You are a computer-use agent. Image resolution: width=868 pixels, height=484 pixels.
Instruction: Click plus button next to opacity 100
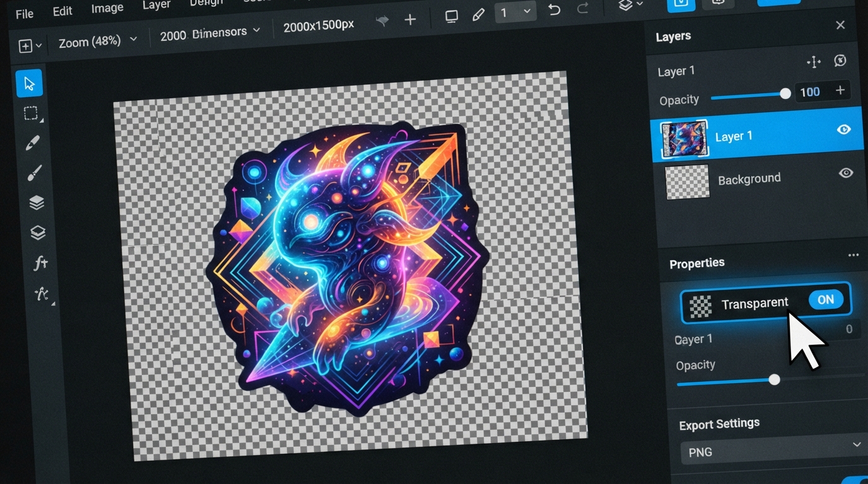[840, 91]
